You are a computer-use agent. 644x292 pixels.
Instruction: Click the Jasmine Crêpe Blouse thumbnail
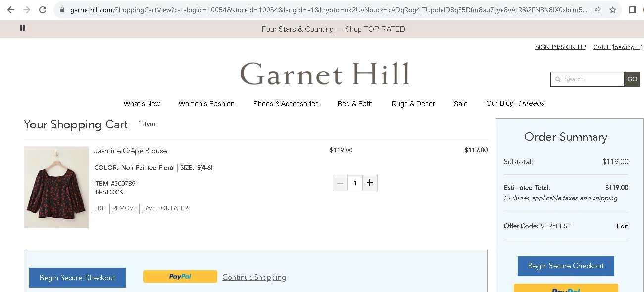(56, 188)
